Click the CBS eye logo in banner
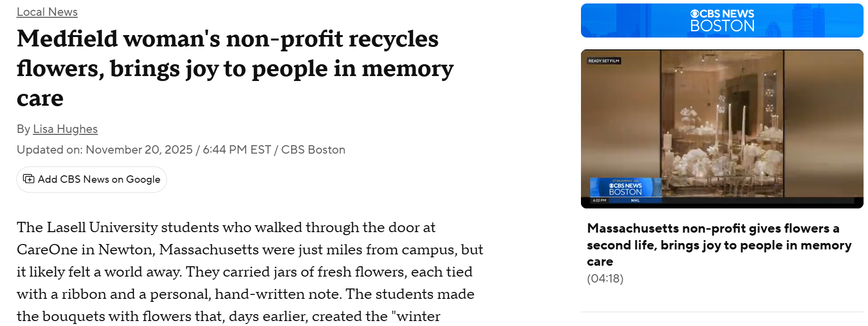The width and height of the screenshot is (868, 326). click(x=695, y=14)
